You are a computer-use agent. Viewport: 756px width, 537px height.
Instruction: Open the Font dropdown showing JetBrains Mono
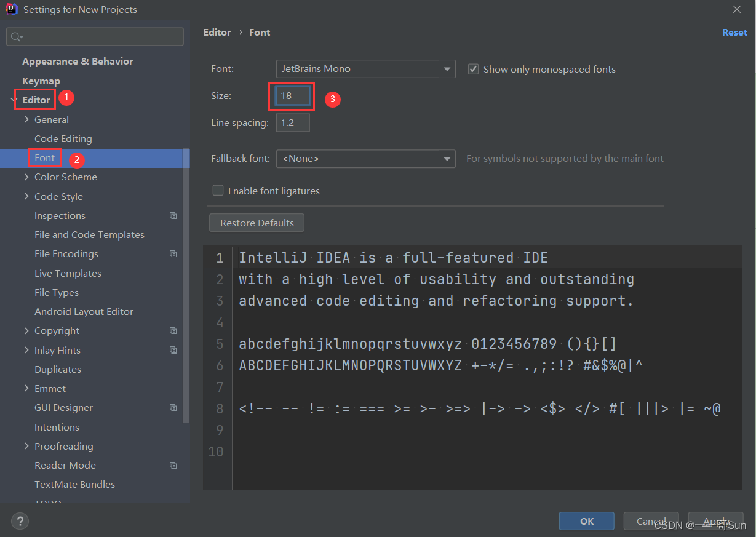[365, 69]
